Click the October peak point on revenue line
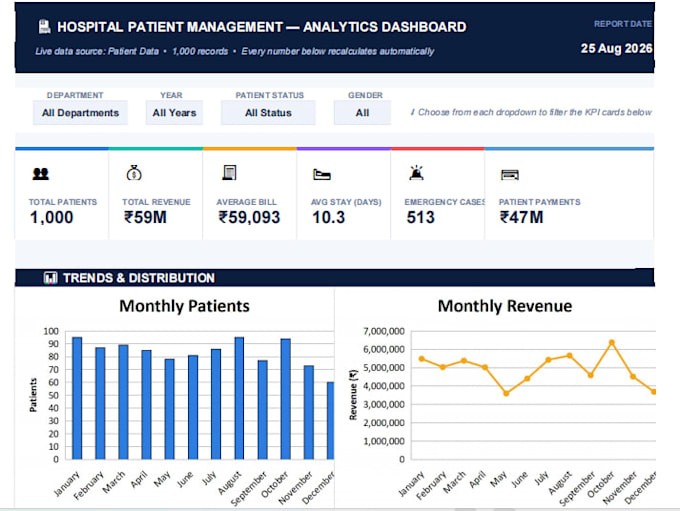This screenshot has width=680, height=511. click(612, 343)
